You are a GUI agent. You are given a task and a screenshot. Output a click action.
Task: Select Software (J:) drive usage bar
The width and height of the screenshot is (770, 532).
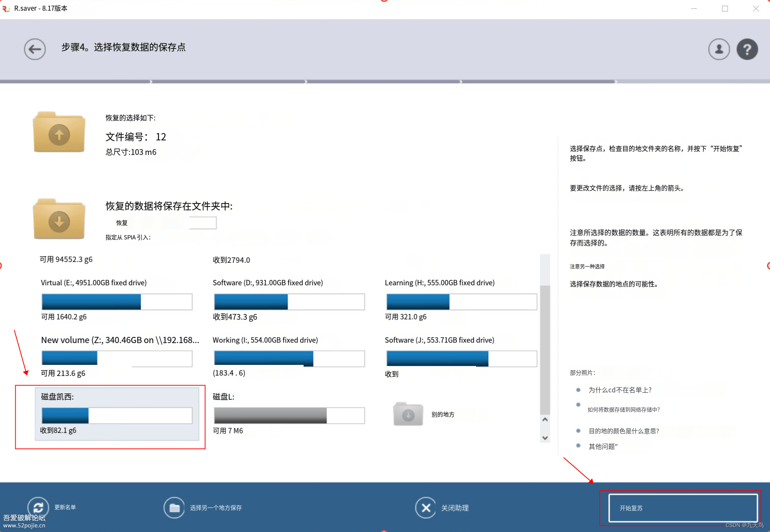click(x=461, y=358)
